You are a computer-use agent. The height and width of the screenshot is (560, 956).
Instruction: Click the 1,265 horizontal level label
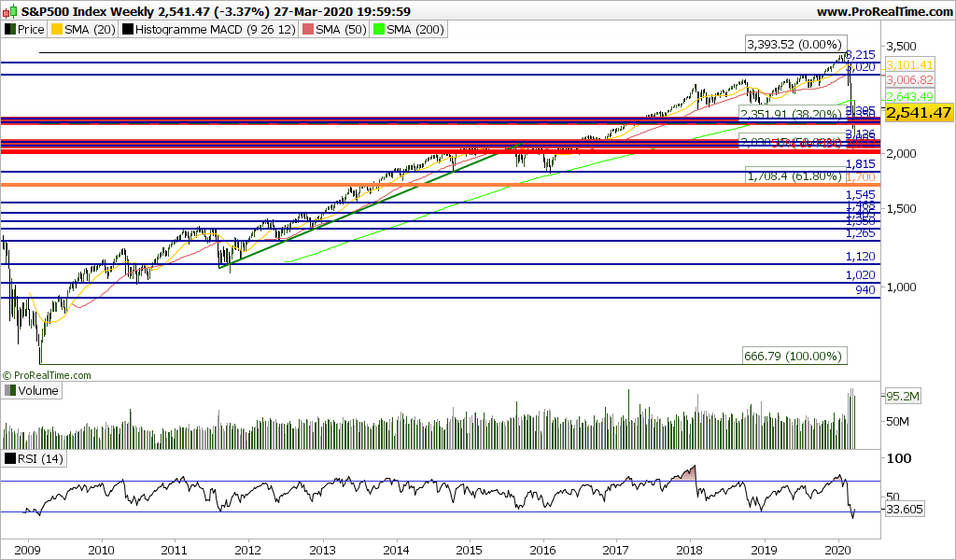point(861,232)
